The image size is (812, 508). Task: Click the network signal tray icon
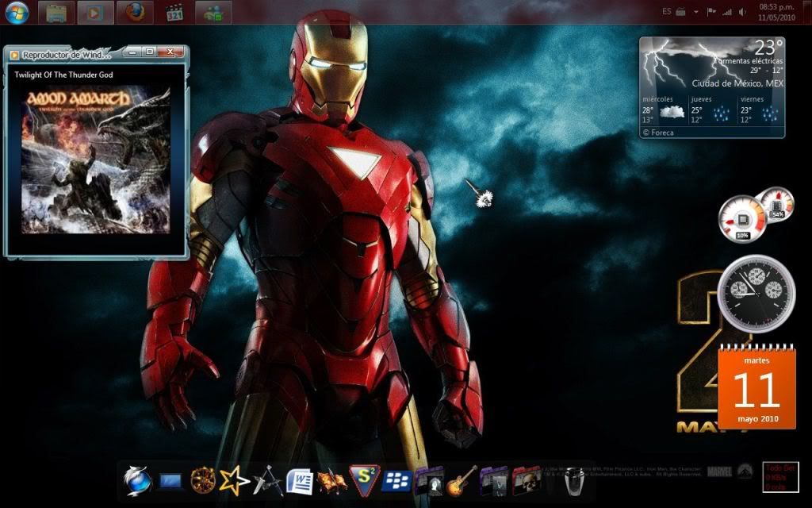(728, 11)
